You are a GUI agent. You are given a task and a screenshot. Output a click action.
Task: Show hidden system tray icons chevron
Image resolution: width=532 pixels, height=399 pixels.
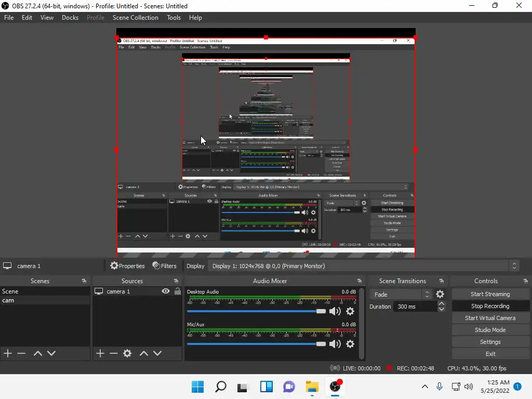click(x=425, y=387)
